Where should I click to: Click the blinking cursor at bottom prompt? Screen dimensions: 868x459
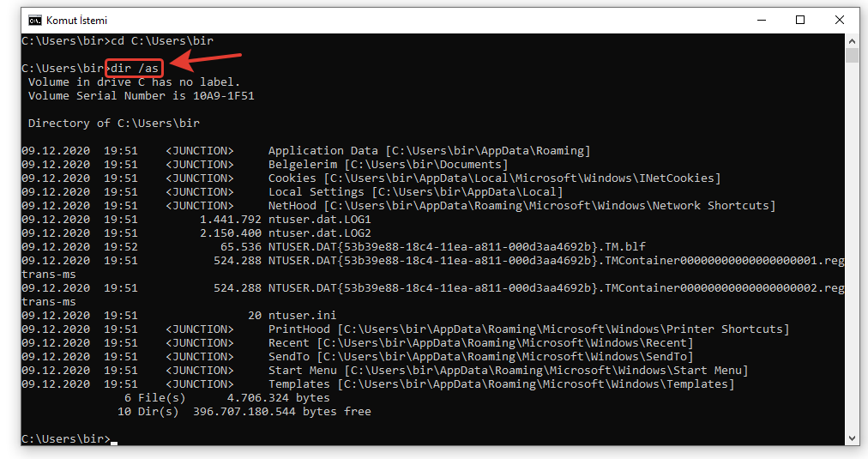114,440
